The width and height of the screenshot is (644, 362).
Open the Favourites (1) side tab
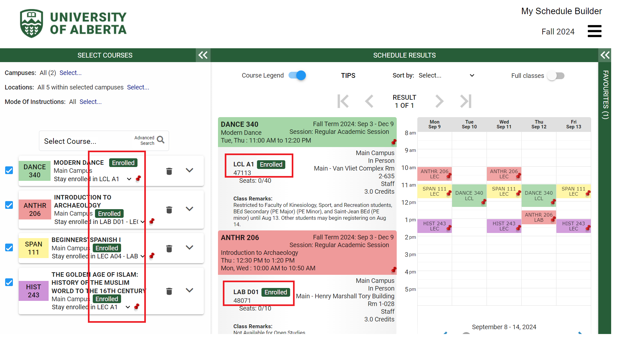605,95
